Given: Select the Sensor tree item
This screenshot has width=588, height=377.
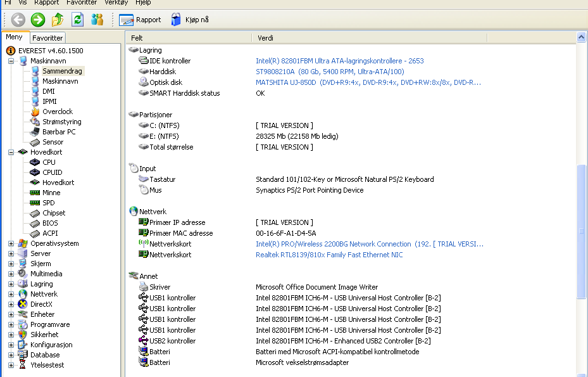Looking at the screenshot, I should click(53, 142).
